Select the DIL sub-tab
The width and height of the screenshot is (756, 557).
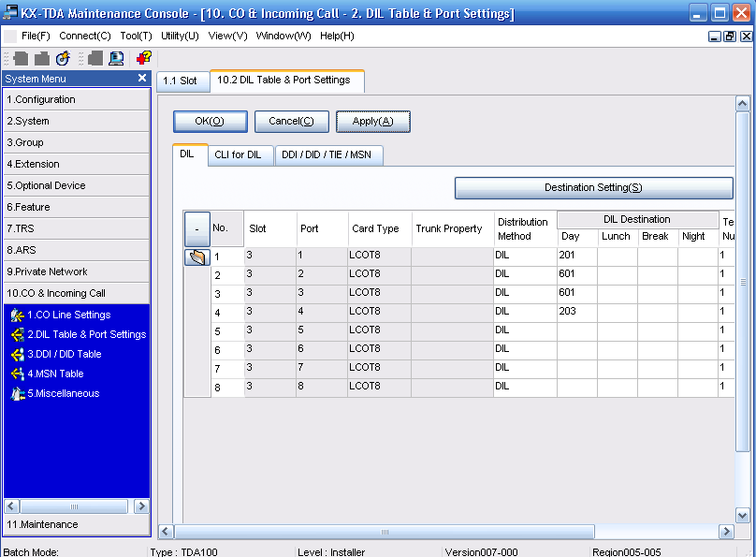point(190,154)
